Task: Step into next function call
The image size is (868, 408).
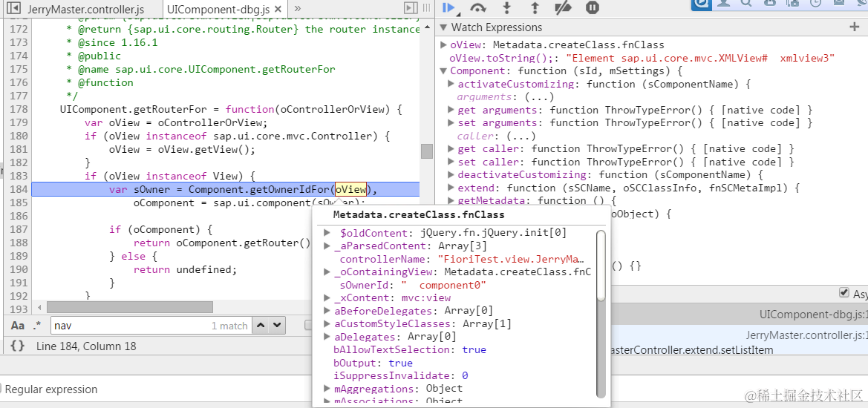Action: [x=506, y=7]
